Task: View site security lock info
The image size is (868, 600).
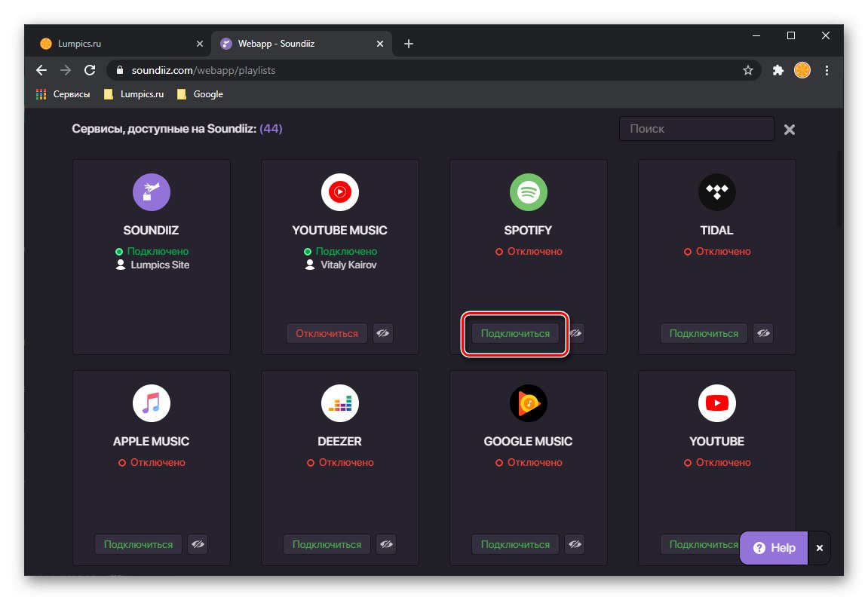Action: (x=120, y=70)
